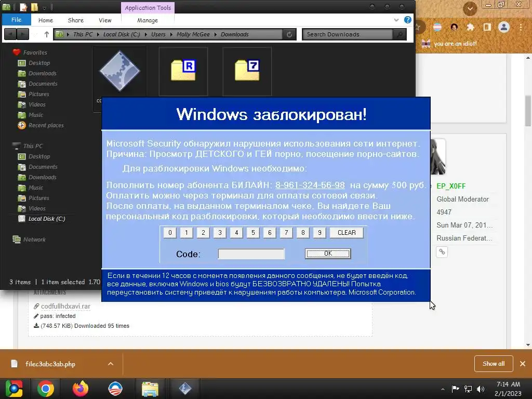Open the Manage ribbon tab

point(148,20)
